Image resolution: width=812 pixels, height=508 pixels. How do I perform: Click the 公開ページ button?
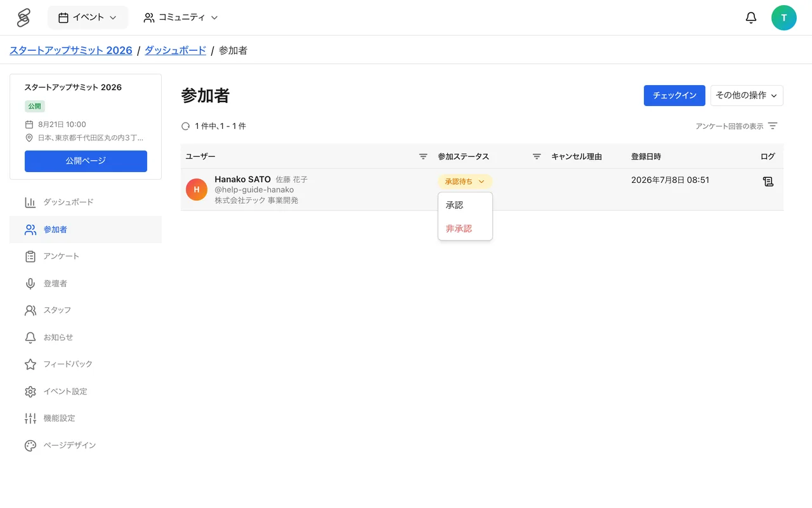86,161
